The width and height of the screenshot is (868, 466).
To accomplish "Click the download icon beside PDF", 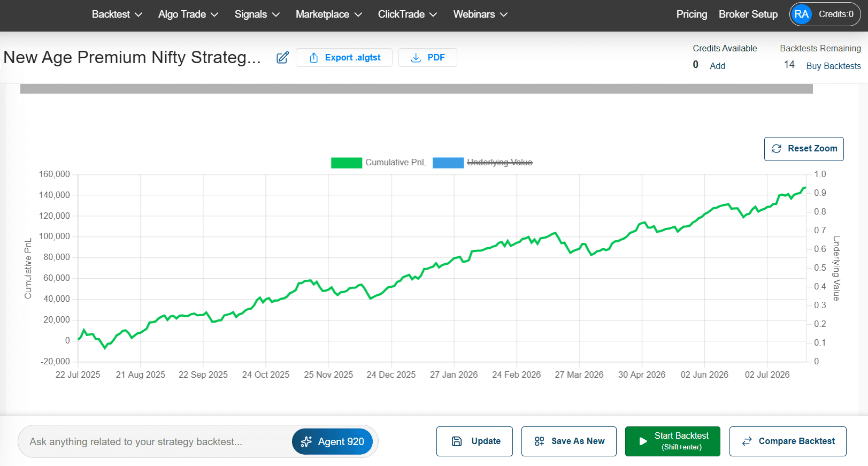I will 416,58.
